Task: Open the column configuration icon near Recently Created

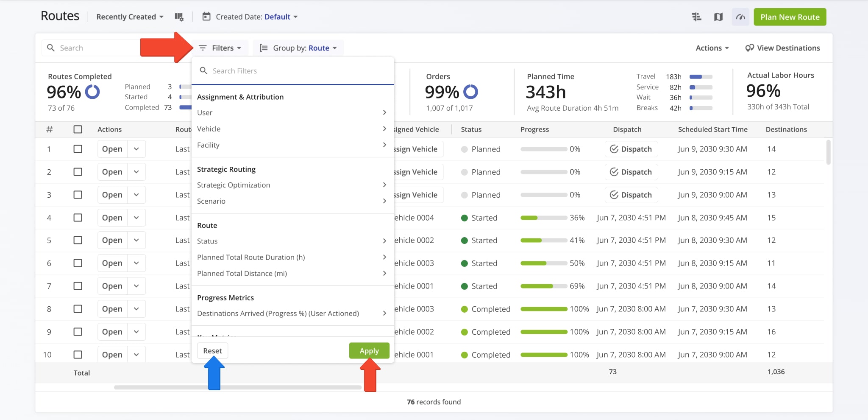Action: tap(179, 17)
